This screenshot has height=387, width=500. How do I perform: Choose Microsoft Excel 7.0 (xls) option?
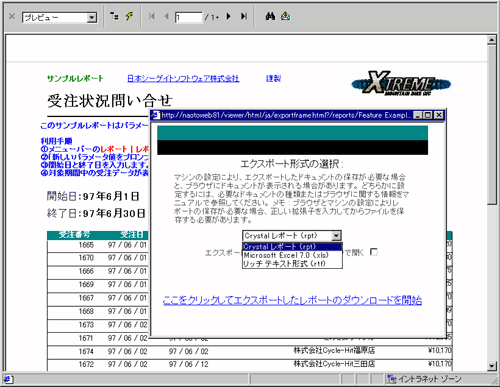[x=292, y=255]
